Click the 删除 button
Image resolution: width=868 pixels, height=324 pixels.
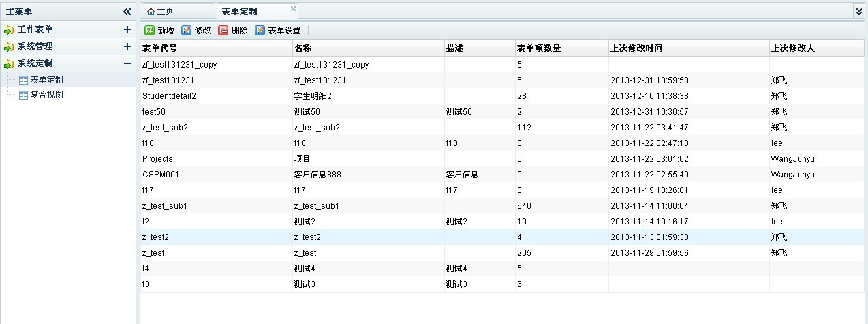tap(233, 30)
